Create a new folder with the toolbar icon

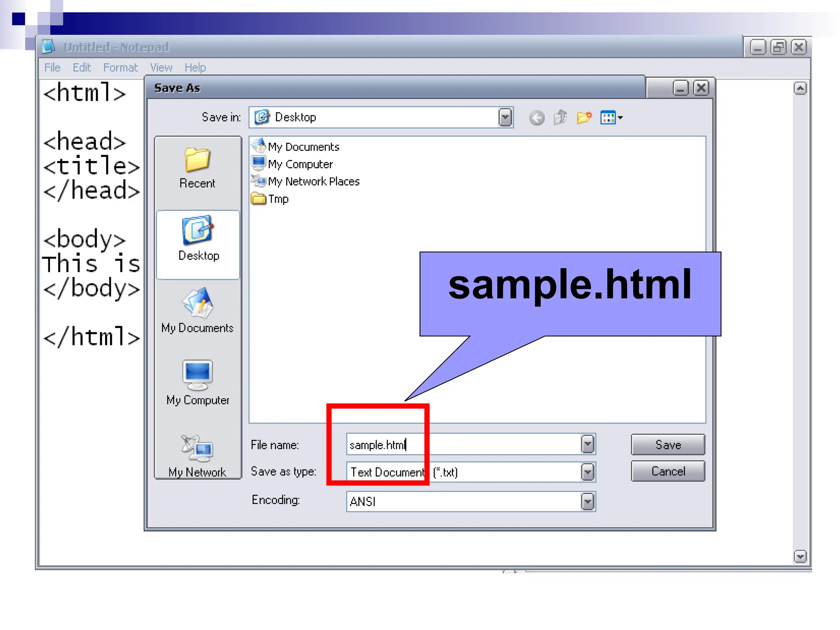click(584, 118)
